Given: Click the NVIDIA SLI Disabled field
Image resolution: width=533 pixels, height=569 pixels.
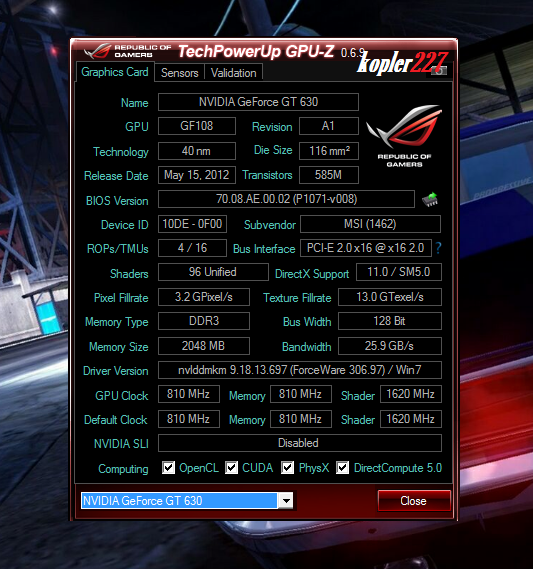Looking at the screenshot, I should coord(300,443).
